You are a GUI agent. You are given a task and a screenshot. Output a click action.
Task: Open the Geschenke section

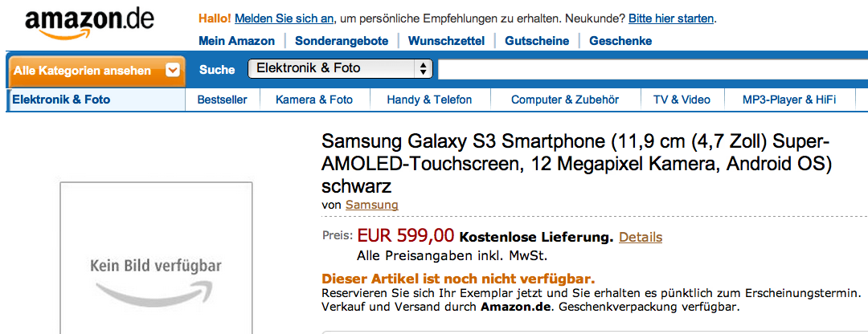620,41
